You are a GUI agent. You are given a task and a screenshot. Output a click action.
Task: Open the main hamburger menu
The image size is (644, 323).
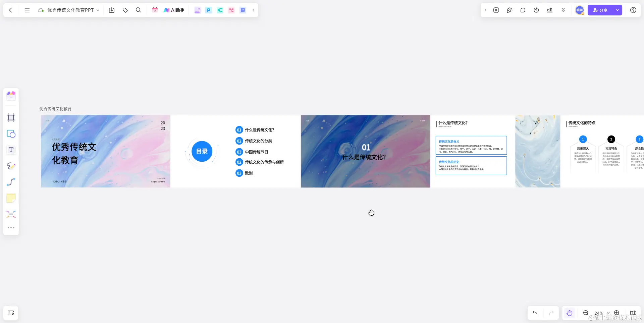(27, 10)
